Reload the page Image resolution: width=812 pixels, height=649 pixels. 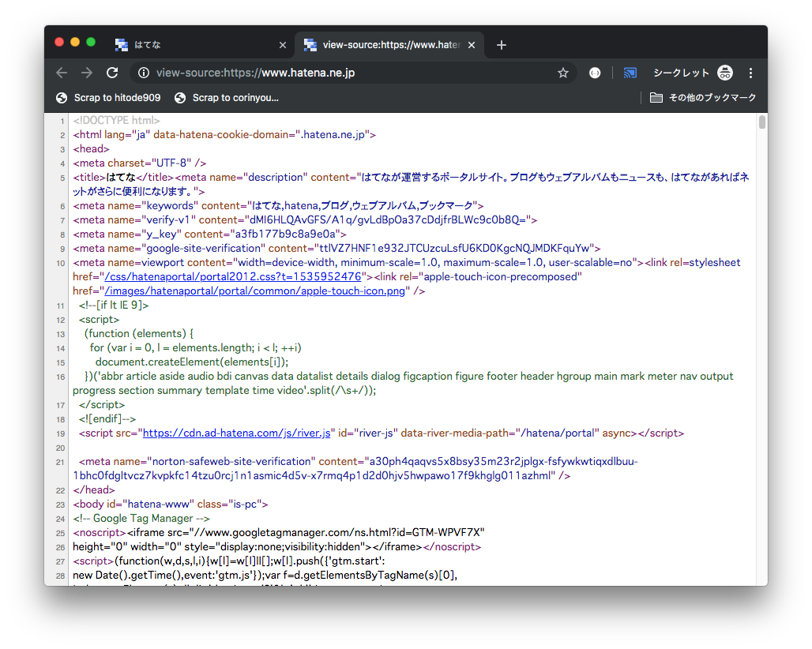(112, 73)
